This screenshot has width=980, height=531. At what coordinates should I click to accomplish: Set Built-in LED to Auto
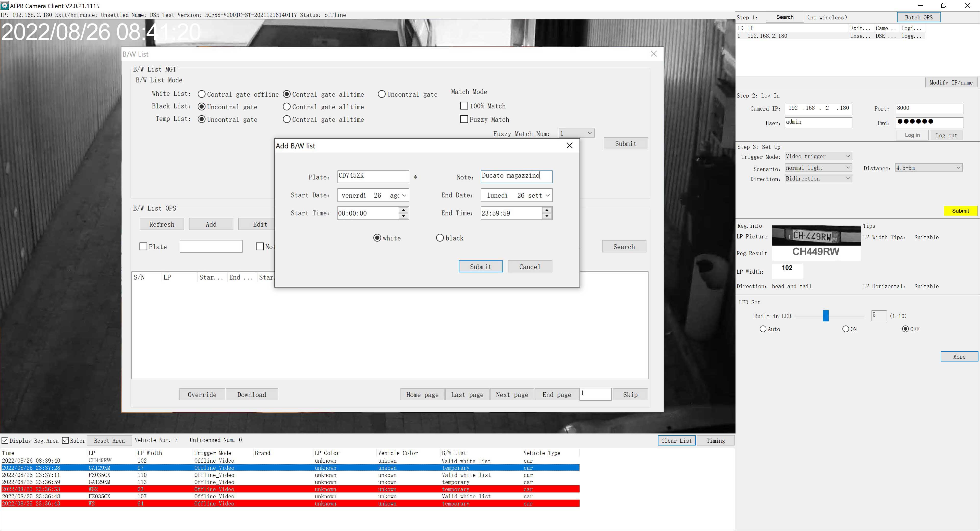click(x=763, y=329)
